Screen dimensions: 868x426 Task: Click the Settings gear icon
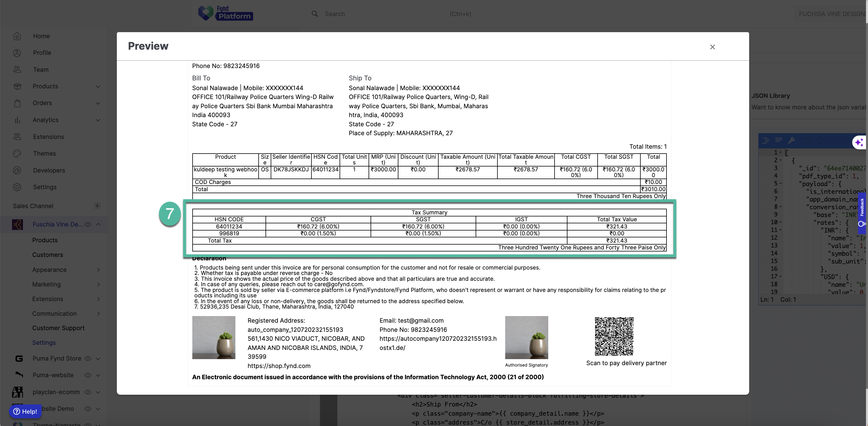point(17,187)
